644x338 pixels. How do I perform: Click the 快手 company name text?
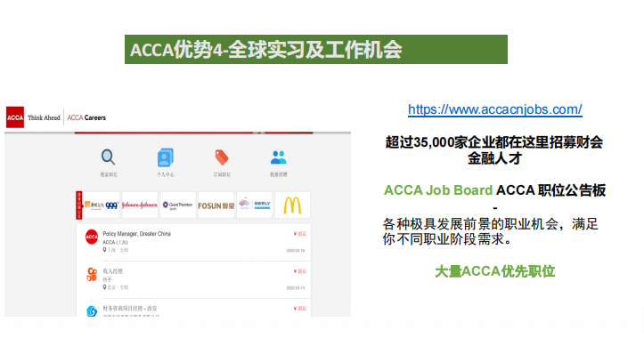point(107,280)
